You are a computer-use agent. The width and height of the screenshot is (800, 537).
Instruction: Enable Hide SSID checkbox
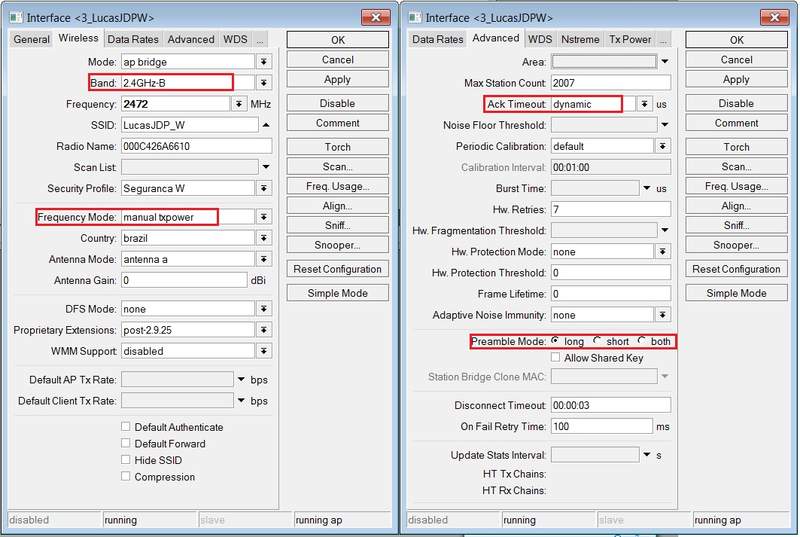click(126, 459)
